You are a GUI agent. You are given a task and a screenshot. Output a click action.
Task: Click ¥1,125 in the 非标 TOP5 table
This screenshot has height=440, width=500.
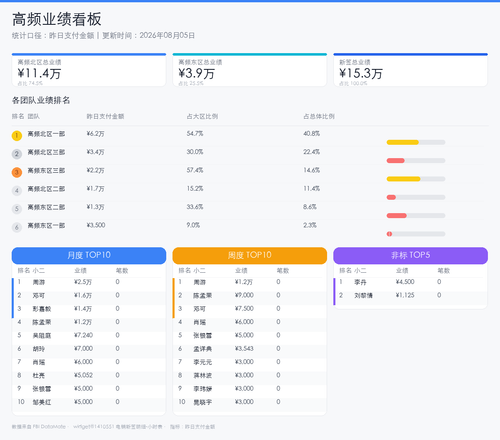coord(405,295)
